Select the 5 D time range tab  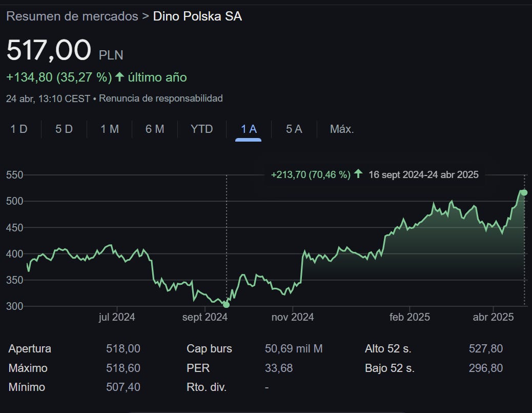pos(64,129)
